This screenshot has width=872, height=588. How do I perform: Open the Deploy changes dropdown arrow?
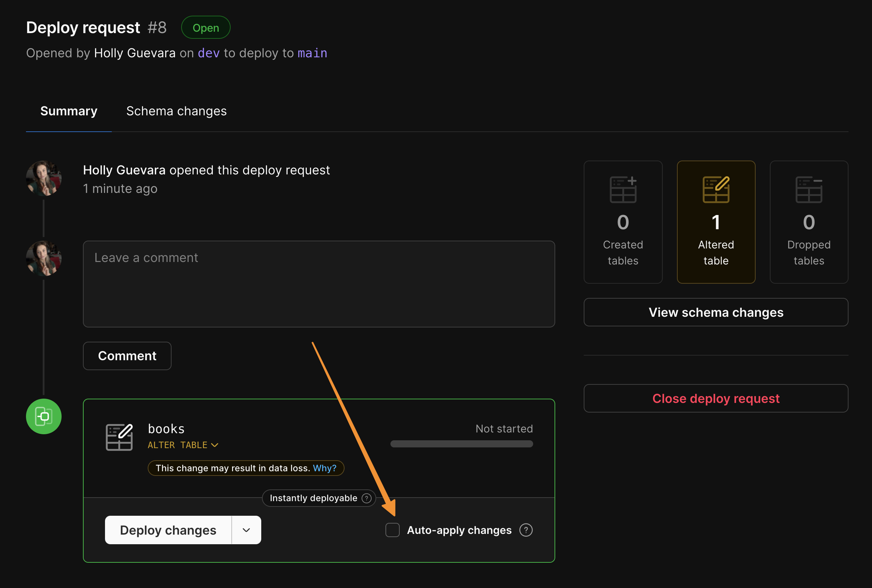246,530
